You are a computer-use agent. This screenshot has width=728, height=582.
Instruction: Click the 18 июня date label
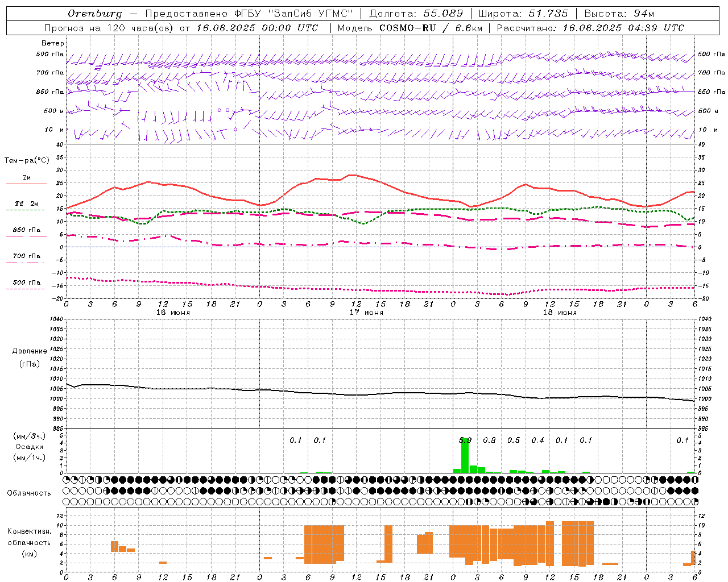tap(560, 313)
